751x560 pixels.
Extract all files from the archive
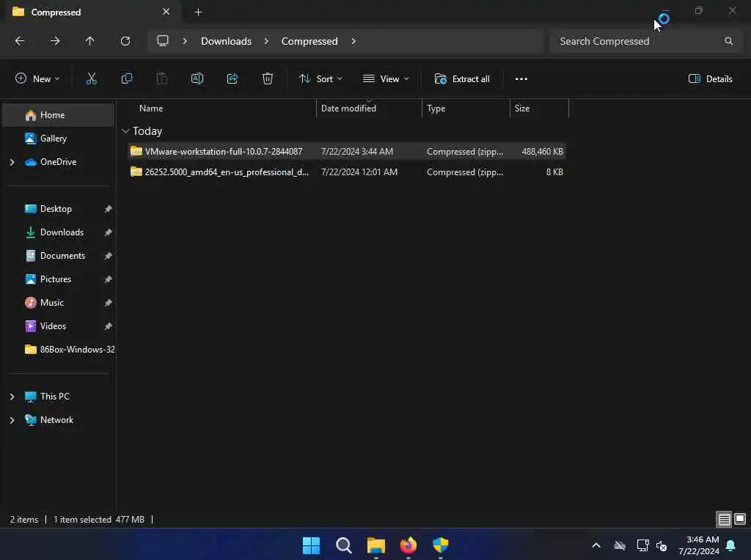(462, 79)
